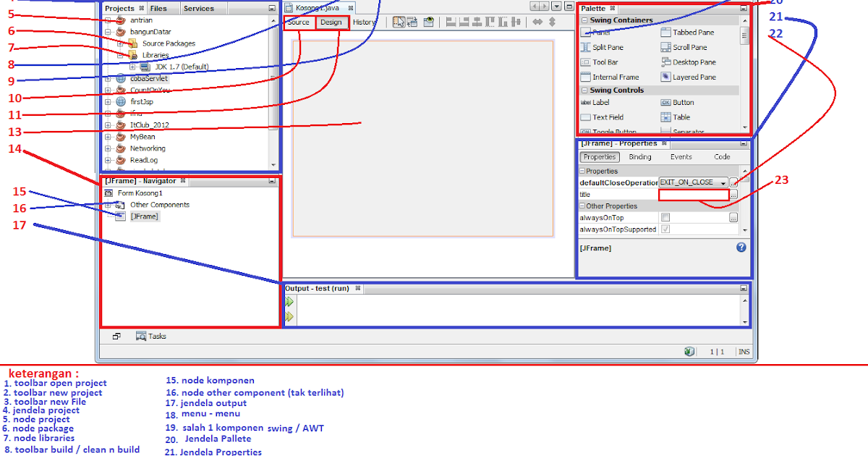Click the Events button in Properties panel
The height and width of the screenshot is (456, 868).
click(680, 156)
